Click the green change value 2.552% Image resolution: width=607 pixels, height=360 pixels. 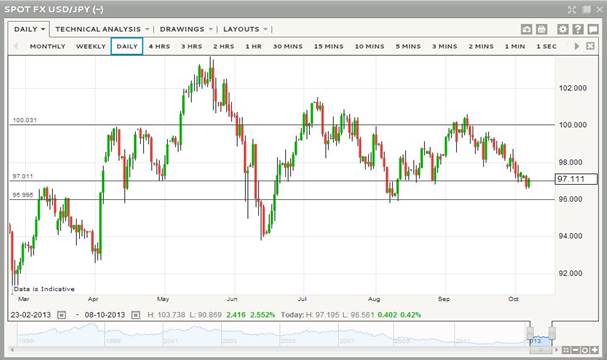pyautogui.click(x=262, y=315)
